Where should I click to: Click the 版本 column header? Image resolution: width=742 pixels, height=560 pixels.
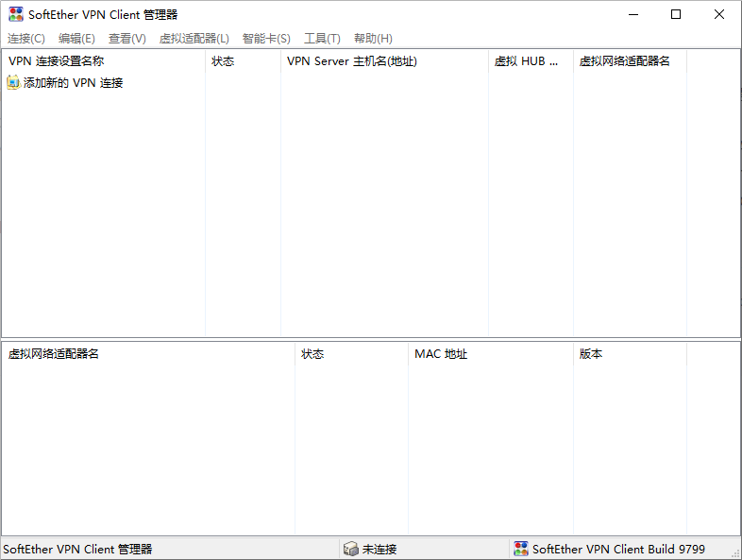coord(591,354)
